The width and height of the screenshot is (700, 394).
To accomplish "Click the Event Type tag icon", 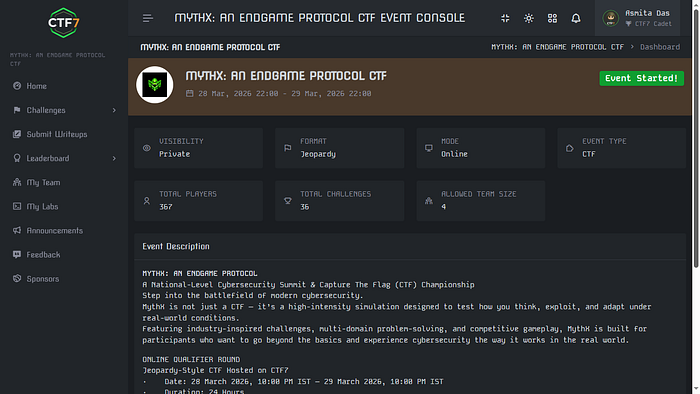I will (x=570, y=148).
